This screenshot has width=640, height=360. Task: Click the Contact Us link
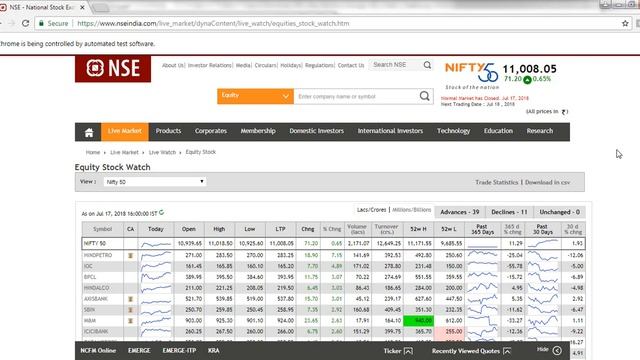coord(351,65)
